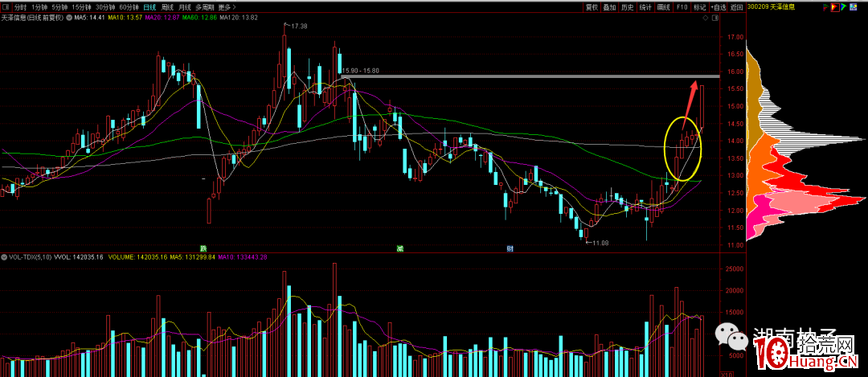
Task: Open the VOL-TDX indicator dropdown arrow
Action: pyautogui.click(x=6, y=257)
